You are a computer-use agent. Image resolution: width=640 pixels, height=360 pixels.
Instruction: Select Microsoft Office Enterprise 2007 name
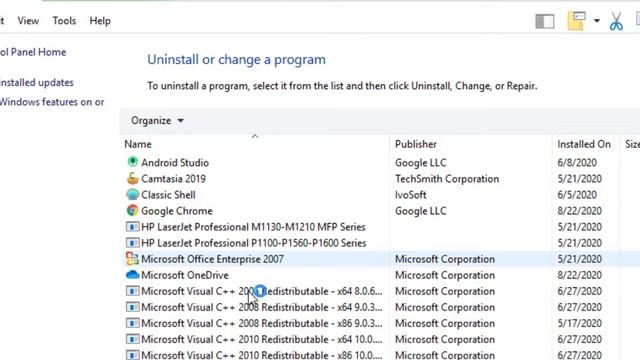(212, 259)
